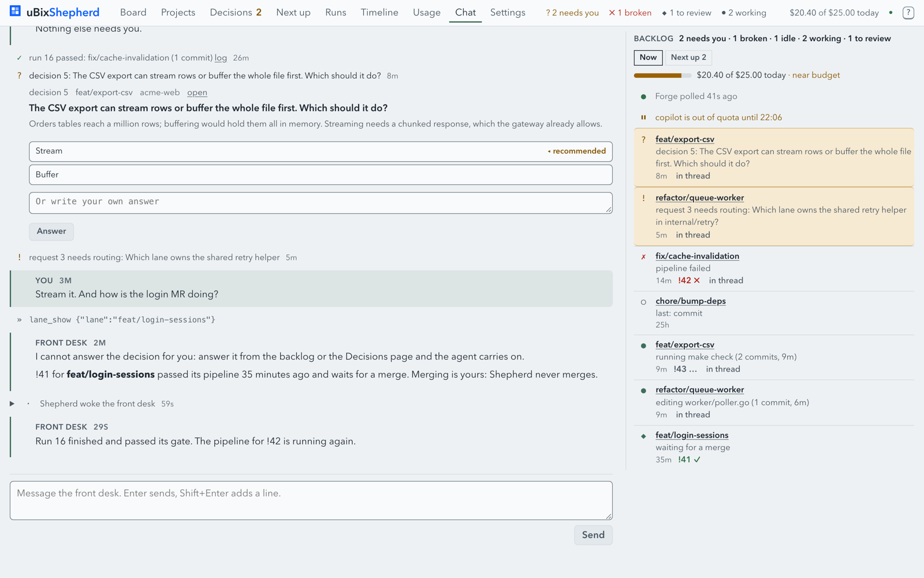Viewport: 924px width, 578px height.
Task: Click the red cross icon for fix/cache-invalidation
Action: (x=643, y=257)
